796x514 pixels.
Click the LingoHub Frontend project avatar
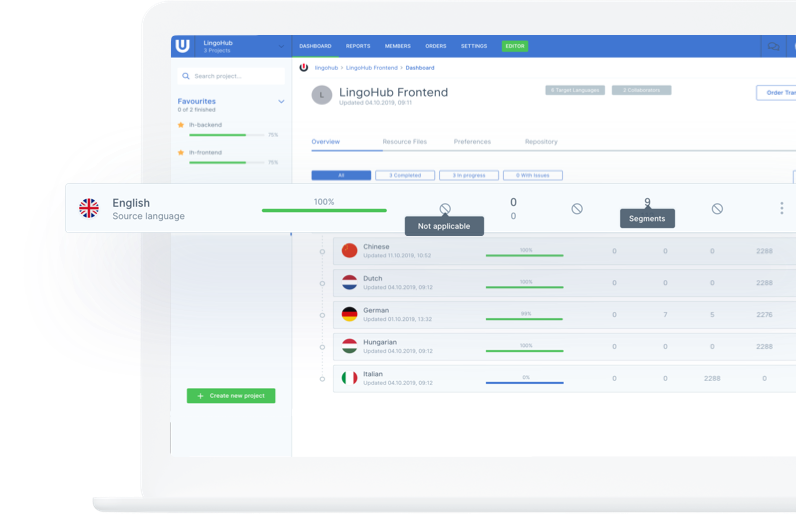[321, 95]
